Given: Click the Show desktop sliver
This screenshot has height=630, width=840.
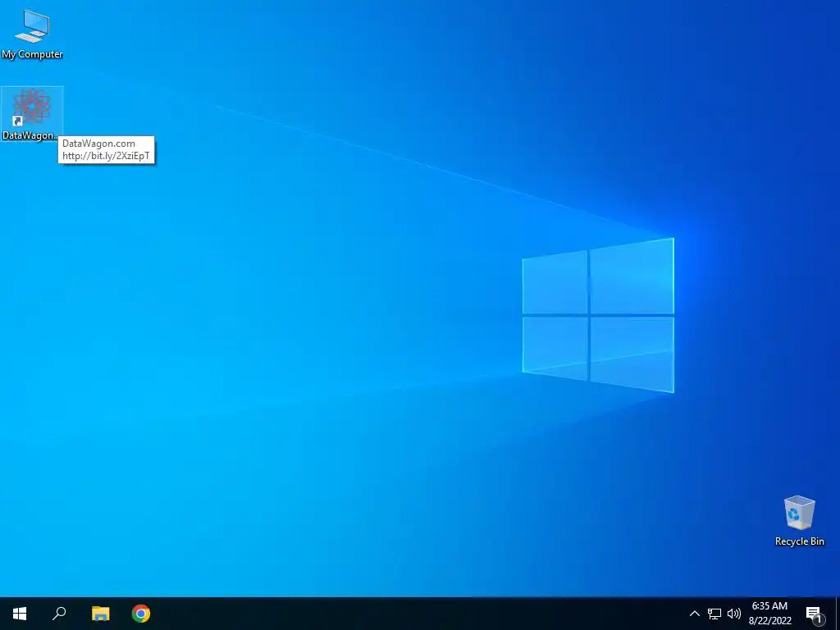Looking at the screenshot, I should tap(838, 614).
